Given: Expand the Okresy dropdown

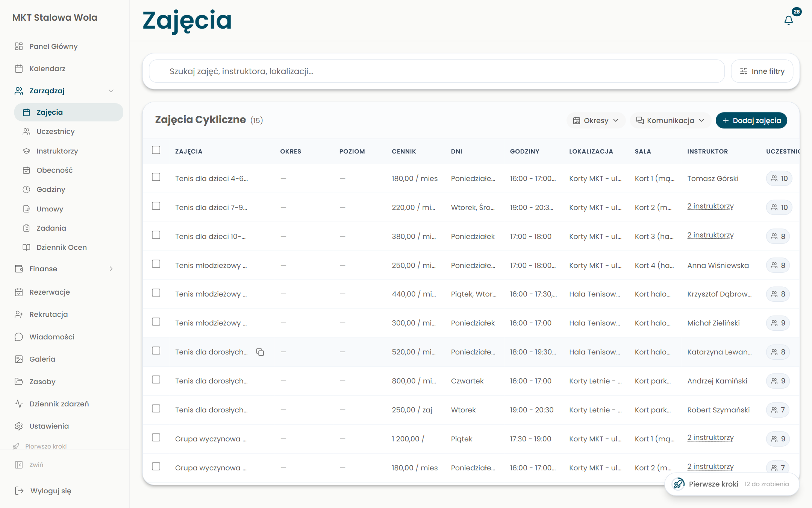Looking at the screenshot, I should tap(596, 120).
